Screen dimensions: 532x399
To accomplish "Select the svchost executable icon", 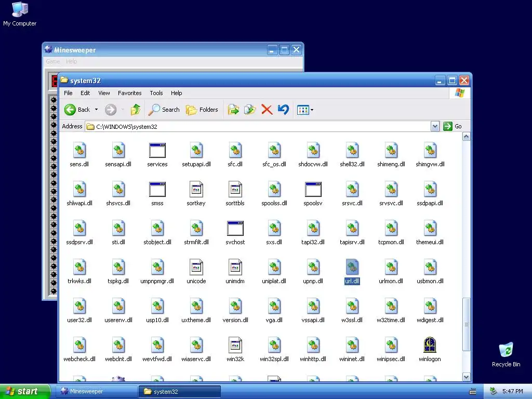I will 235,229.
